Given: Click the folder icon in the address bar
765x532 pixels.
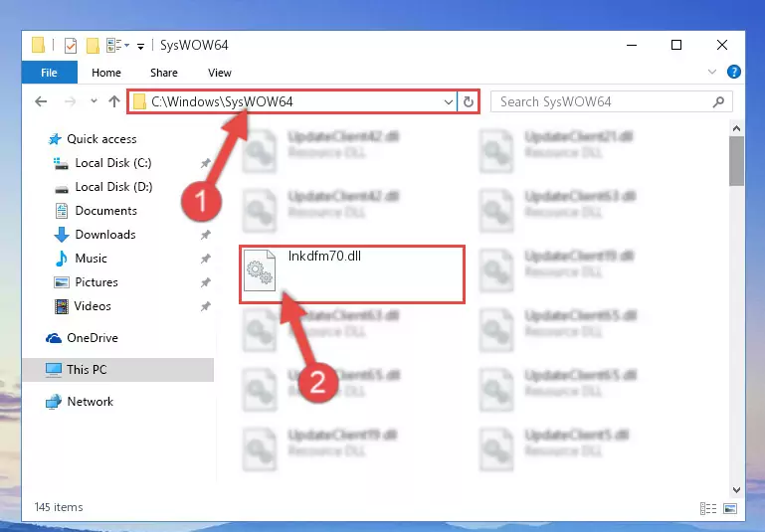Looking at the screenshot, I should click(x=139, y=101).
